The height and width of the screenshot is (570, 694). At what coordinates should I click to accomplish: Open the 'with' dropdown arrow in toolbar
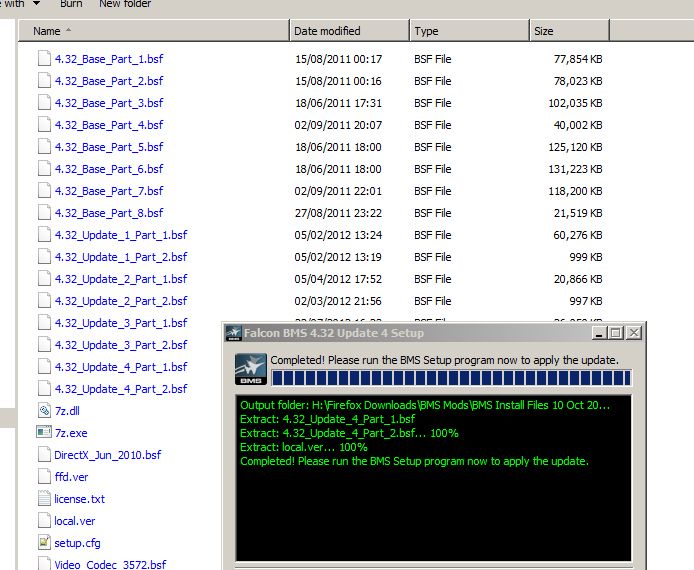(x=37, y=4)
